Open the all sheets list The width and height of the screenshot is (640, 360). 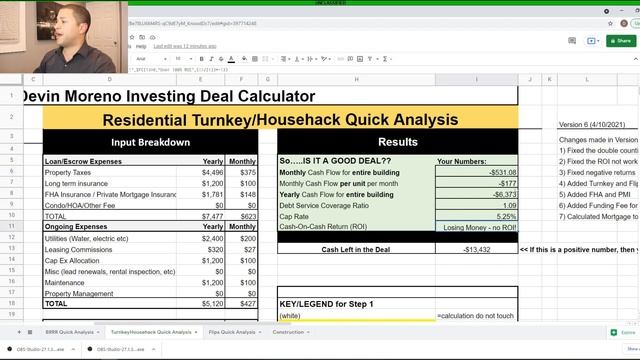(x=30, y=332)
